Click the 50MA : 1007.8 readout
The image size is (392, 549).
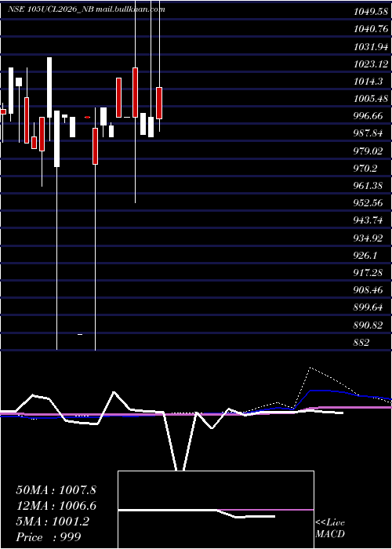(x=56, y=490)
